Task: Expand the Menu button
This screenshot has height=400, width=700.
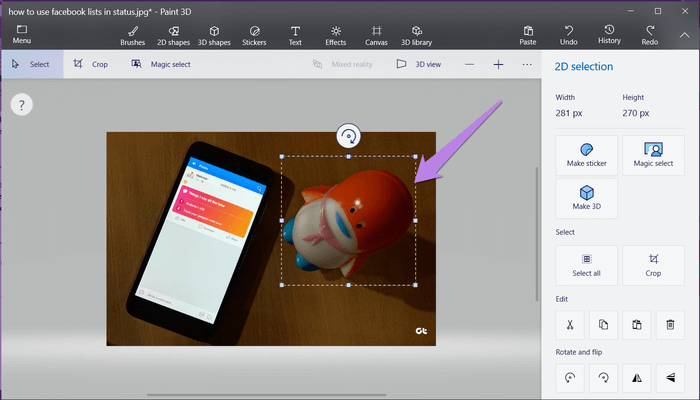Action: click(x=21, y=35)
